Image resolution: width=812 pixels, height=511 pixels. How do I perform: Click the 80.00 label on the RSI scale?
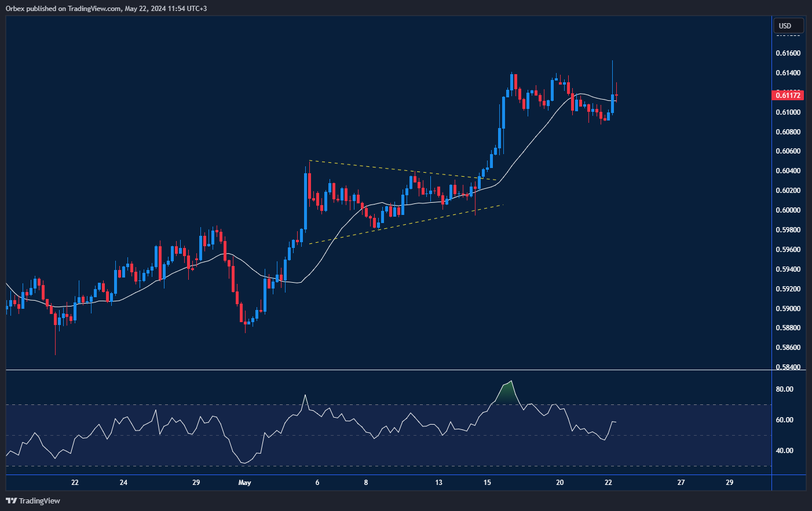pyautogui.click(x=784, y=389)
